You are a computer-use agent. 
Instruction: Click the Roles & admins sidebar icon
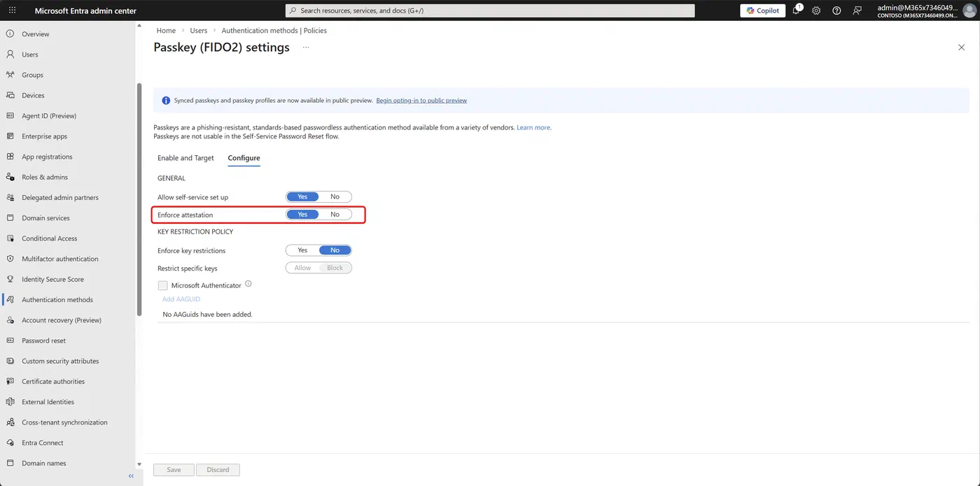pos(10,177)
